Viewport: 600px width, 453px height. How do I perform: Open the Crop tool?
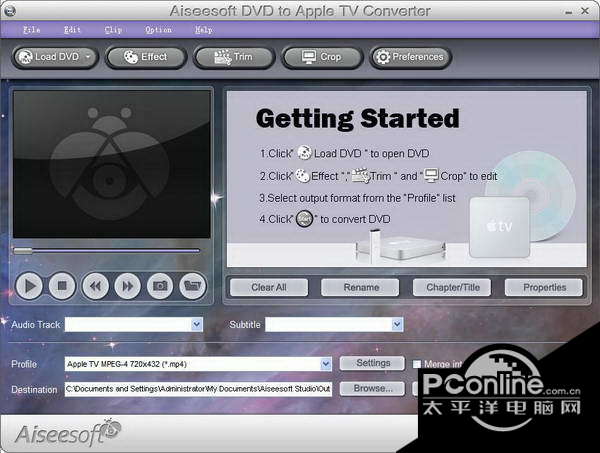click(321, 57)
